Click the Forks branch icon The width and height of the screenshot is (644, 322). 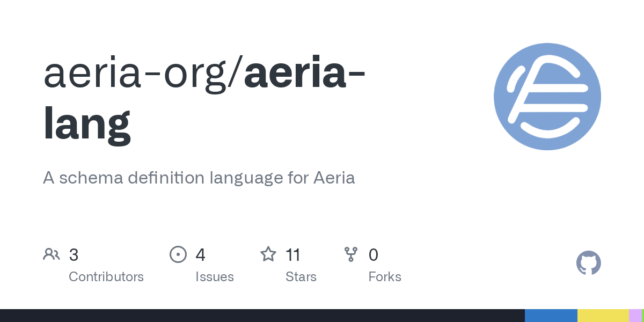[351, 254]
